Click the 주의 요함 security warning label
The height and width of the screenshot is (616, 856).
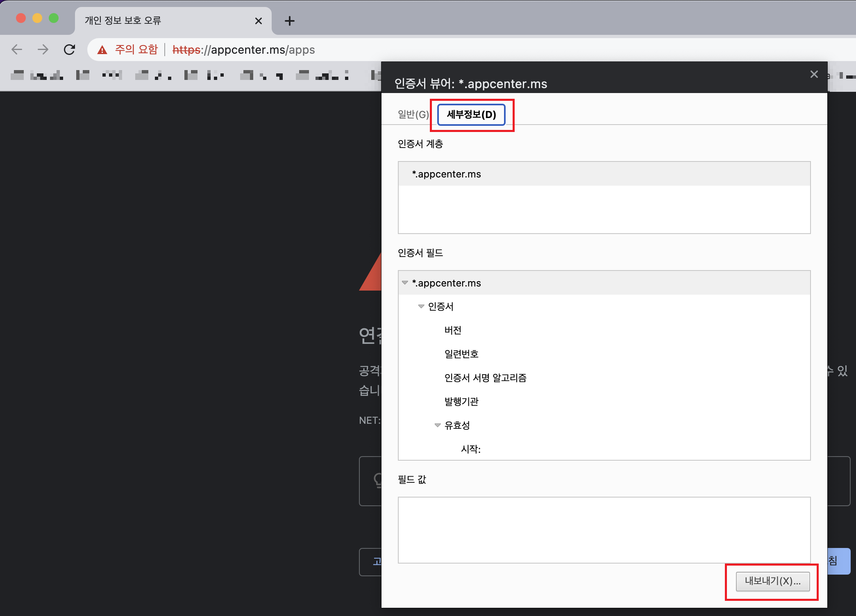coord(136,50)
